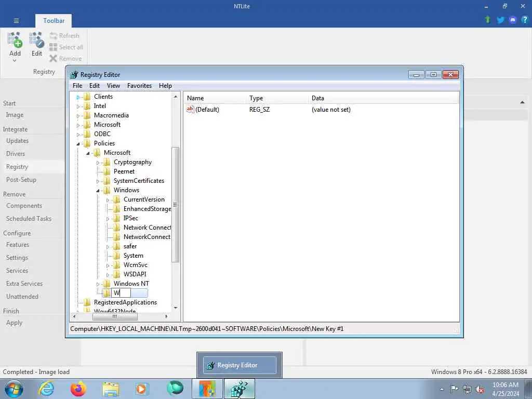Click the green globe taskbar icon
The height and width of the screenshot is (399, 532).
175,388
